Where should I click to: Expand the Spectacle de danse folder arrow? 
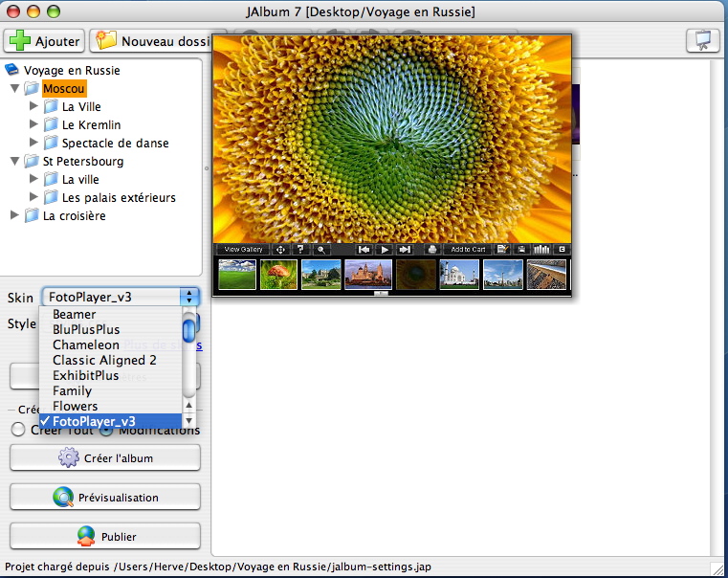point(33,142)
